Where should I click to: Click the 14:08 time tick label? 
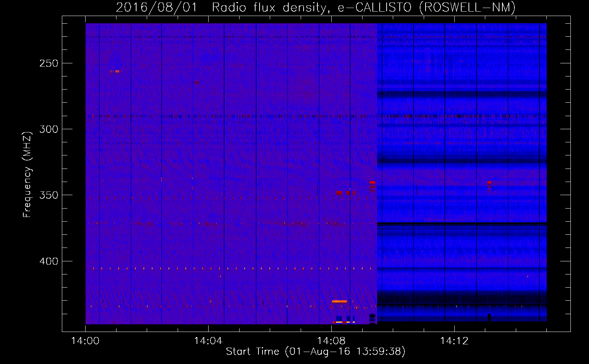click(x=331, y=341)
